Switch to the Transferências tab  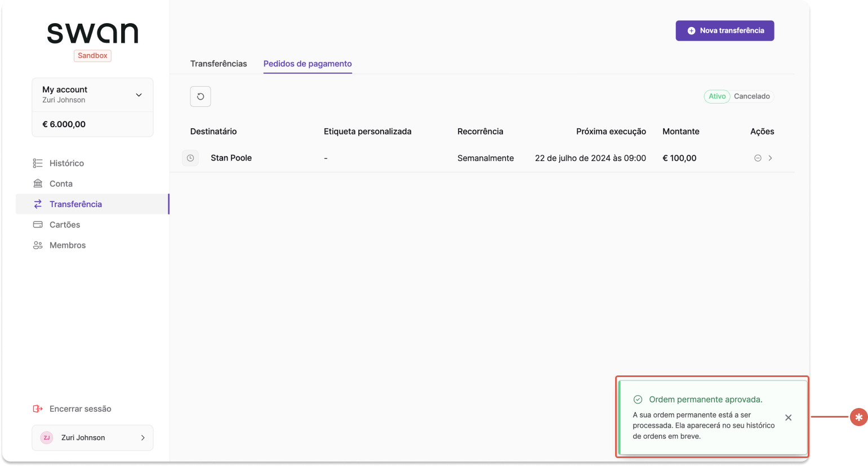tap(219, 64)
